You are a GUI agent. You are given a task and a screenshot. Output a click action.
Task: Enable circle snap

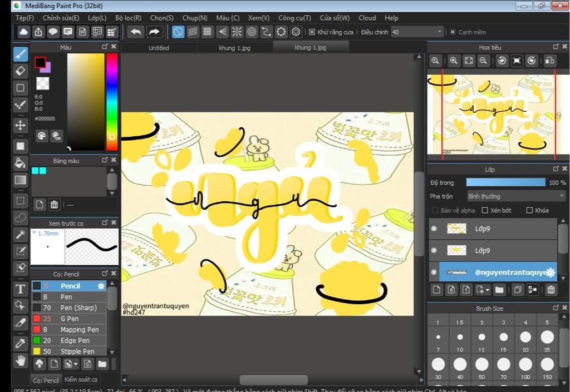pos(252,32)
